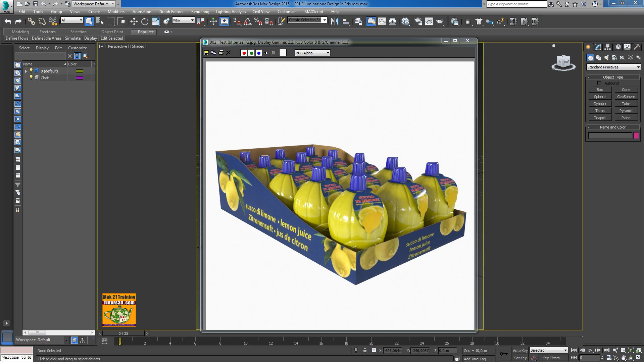Click the object name input field
The width and height of the screenshot is (644, 362).
click(x=610, y=136)
